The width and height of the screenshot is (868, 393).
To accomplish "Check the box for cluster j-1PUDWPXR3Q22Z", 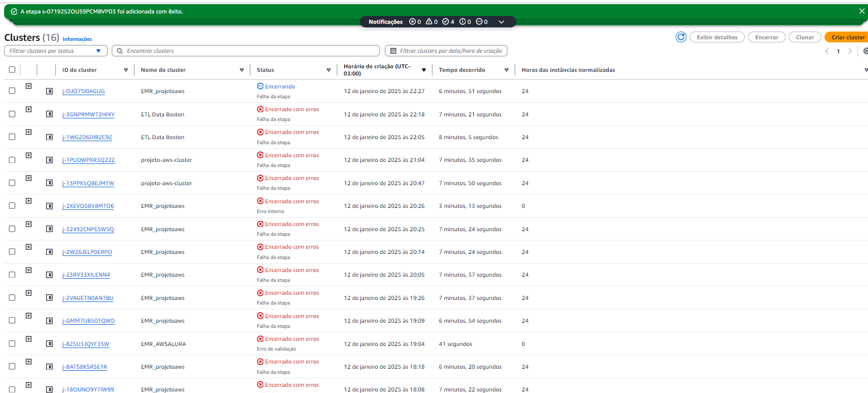I will coord(12,160).
